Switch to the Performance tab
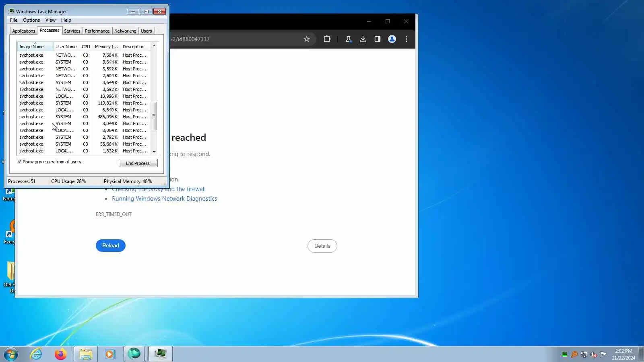The image size is (644, 362). click(97, 31)
